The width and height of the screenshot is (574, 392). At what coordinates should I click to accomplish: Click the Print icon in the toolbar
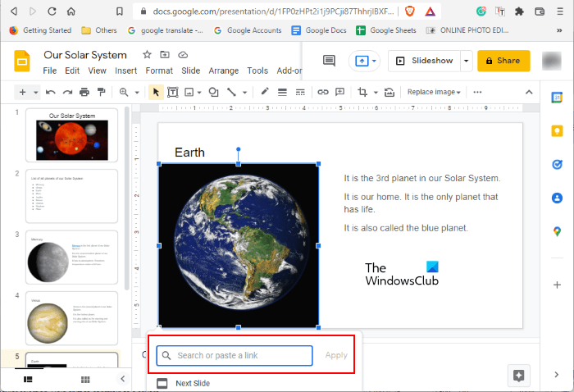pyautogui.click(x=84, y=92)
